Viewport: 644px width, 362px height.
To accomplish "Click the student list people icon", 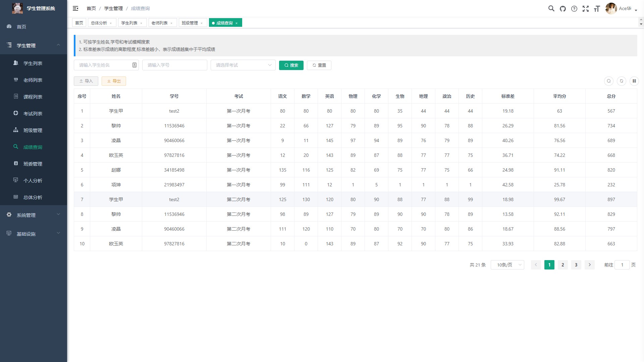I will point(16,63).
